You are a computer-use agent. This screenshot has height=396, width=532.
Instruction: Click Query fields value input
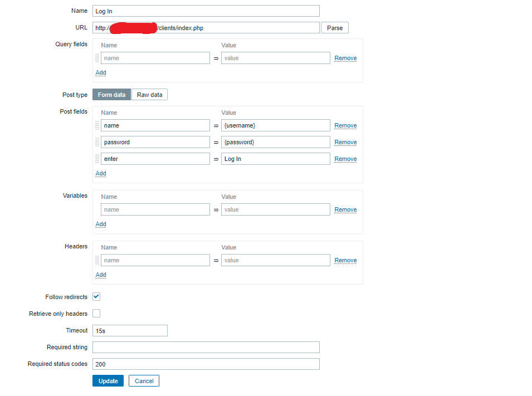coord(276,58)
